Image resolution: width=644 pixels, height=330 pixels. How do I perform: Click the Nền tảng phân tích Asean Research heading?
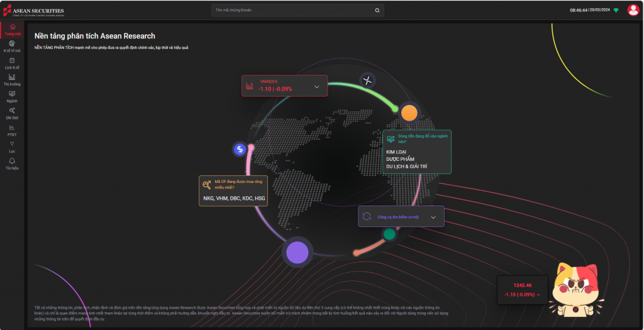(95, 36)
